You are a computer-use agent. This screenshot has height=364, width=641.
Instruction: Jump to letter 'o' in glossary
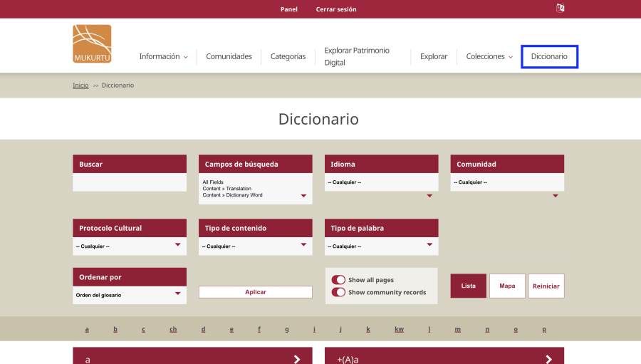tap(516, 329)
